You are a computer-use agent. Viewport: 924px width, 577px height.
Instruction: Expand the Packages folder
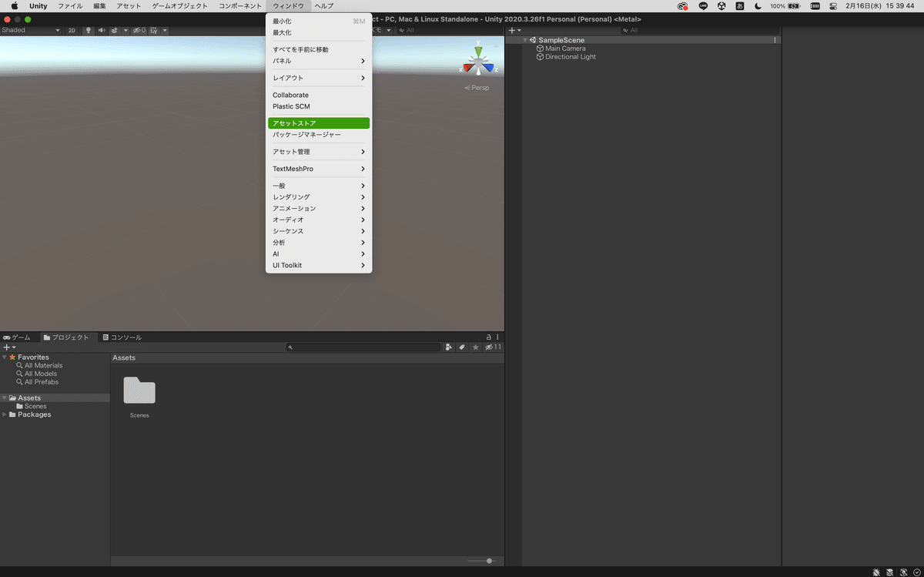point(5,414)
